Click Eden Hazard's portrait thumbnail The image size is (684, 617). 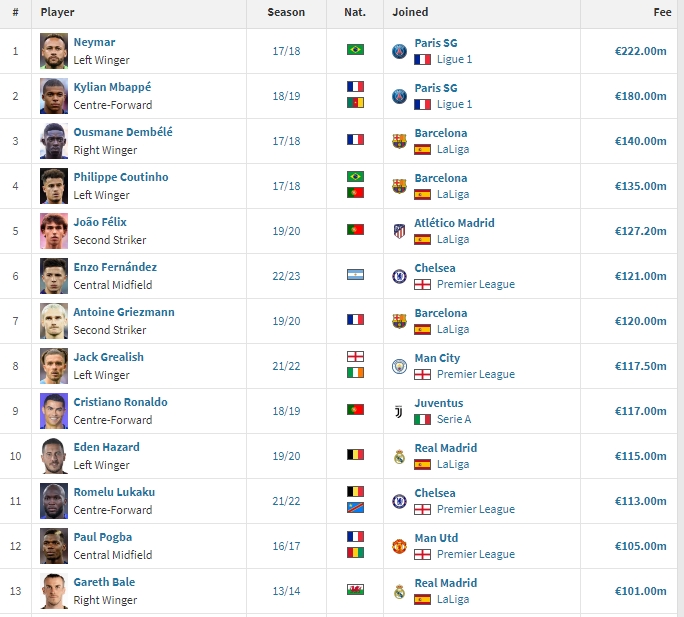(54, 456)
